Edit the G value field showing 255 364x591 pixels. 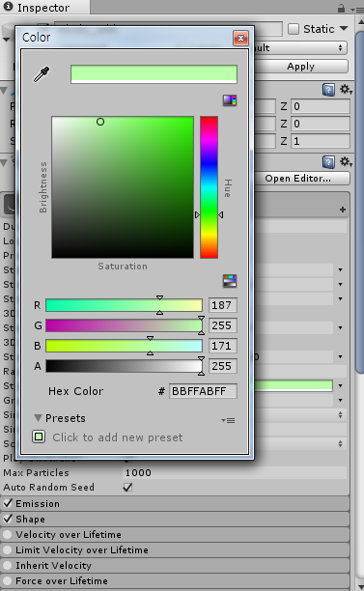223,325
